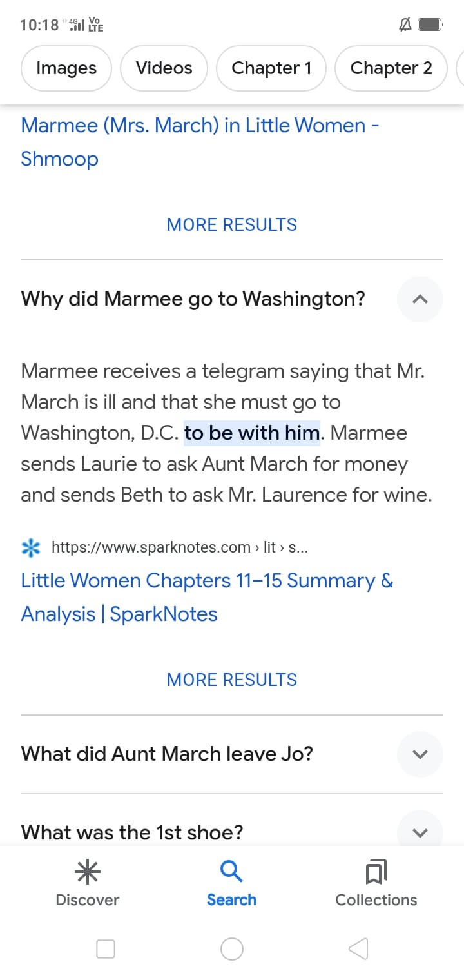Open Little Women Chapters 11–15 SparkNotes link
The image size is (464, 980).
click(x=206, y=597)
